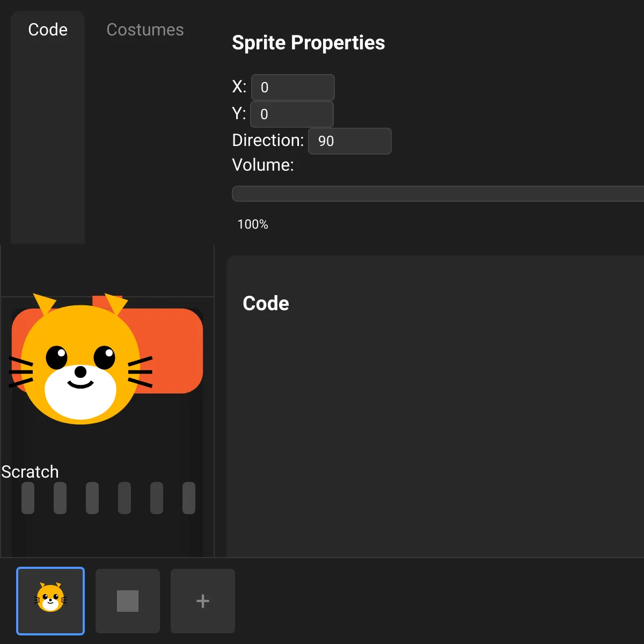
Task: Click fifth gray bar under Scratch label
Action: tap(157, 498)
